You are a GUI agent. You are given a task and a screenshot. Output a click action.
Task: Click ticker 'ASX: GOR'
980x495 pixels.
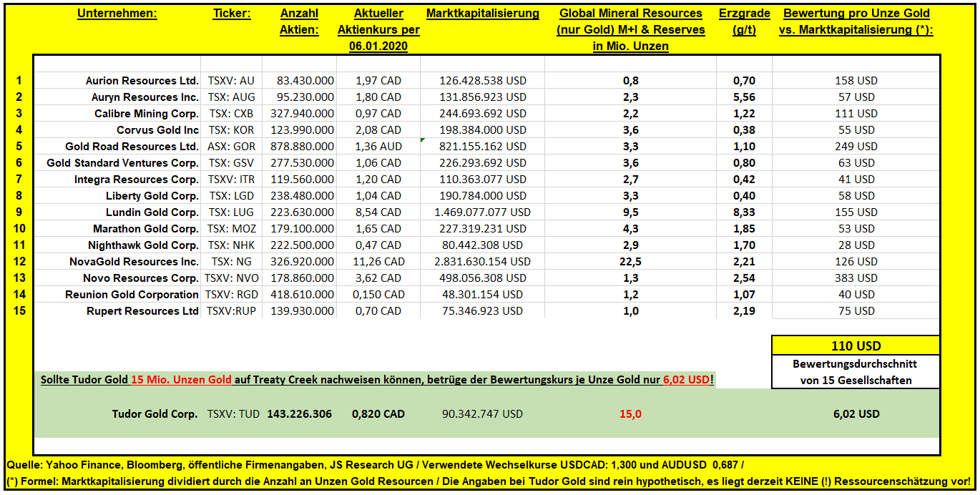232,147
